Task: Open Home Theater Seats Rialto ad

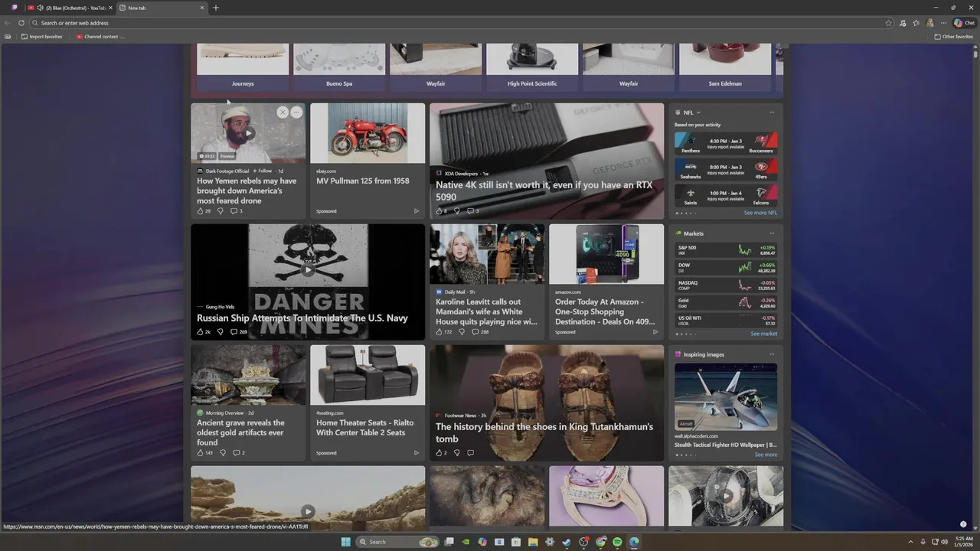Action: [365, 427]
